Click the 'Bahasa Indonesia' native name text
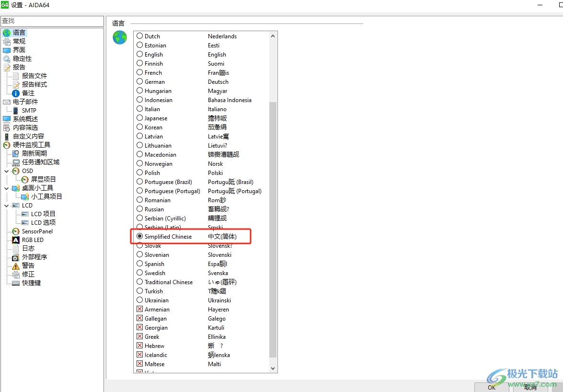 (x=230, y=100)
